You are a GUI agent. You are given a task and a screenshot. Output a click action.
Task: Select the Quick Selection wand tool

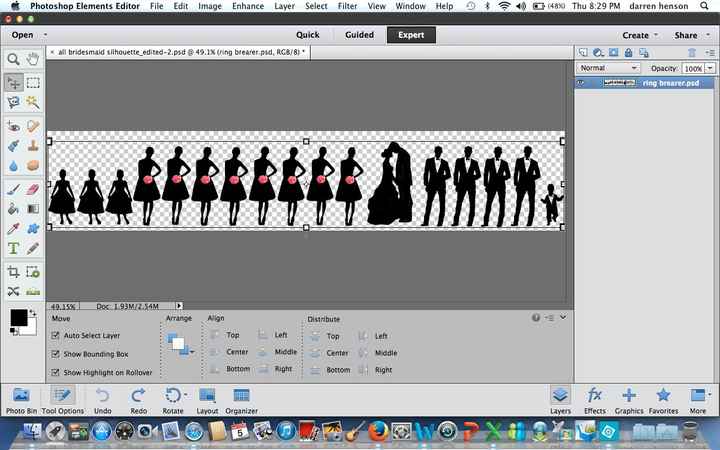pos(33,102)
